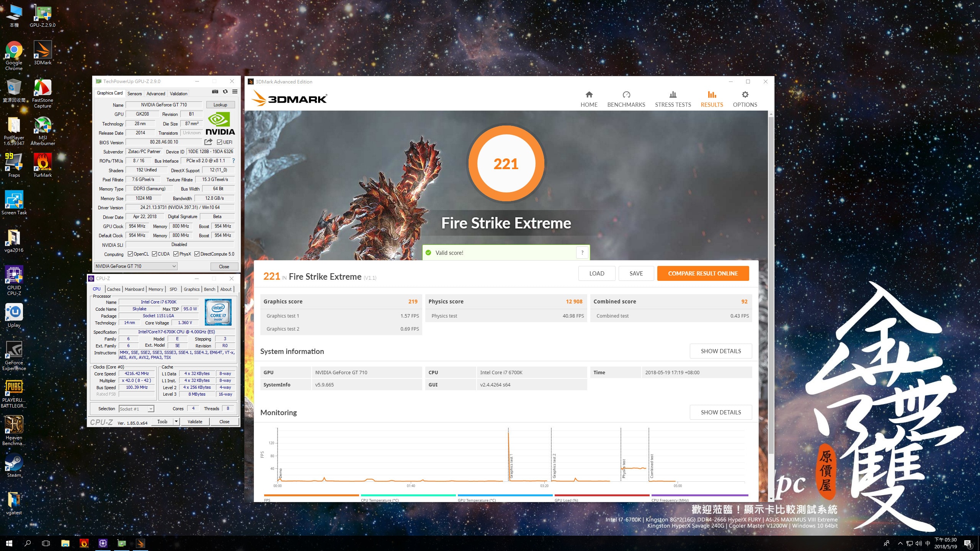Expand the NVIDIA GeForce GT 710 dropdown

pos(136,266)
